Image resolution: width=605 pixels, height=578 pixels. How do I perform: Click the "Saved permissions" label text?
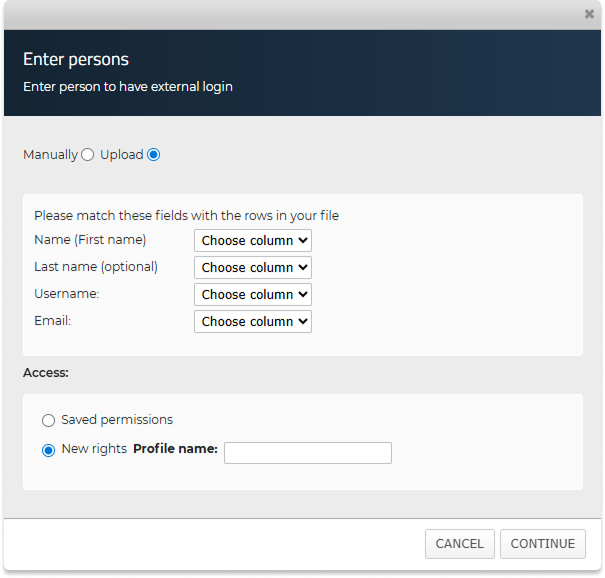point(117,420)
